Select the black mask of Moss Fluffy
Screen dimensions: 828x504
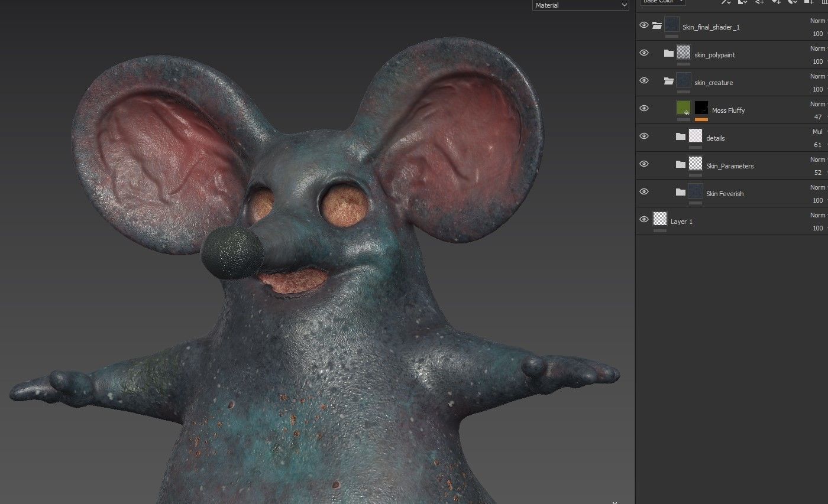tap(701, 108)
